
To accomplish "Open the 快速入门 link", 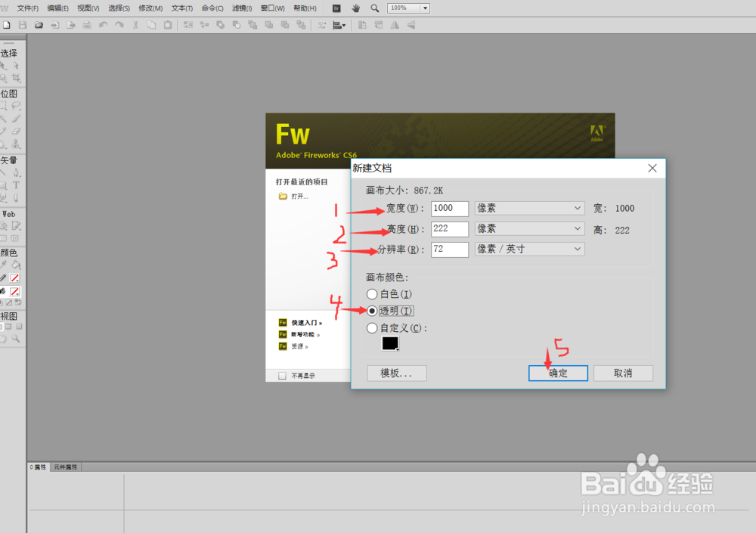I will pos(306,323).
